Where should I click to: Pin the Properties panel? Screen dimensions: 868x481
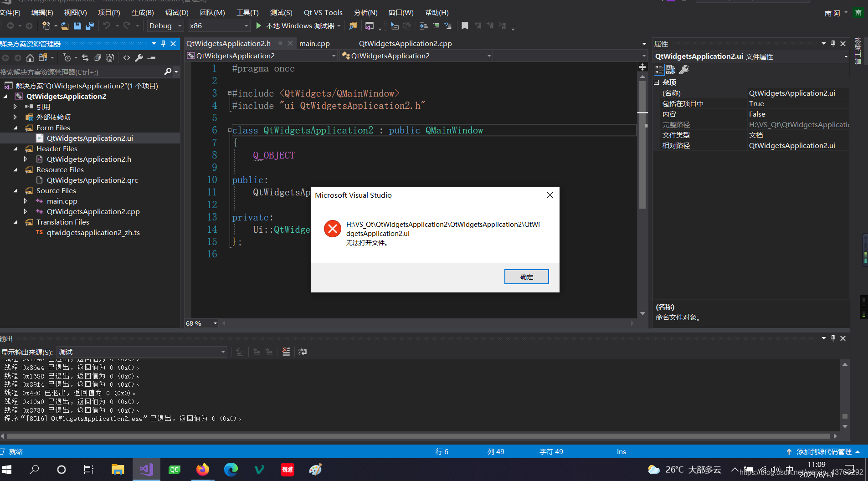[833, 44]
